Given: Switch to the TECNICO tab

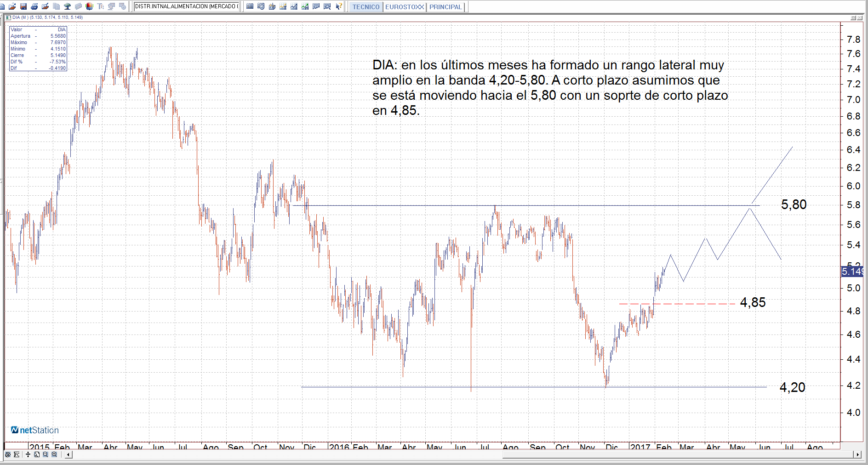Looking at the screenshot, I should click(x=366, y=7).
